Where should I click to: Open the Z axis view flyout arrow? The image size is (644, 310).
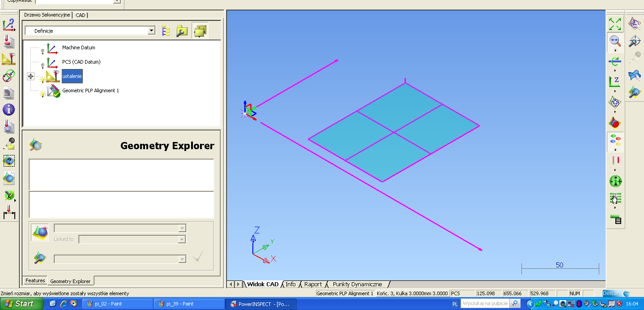point(615,91)
